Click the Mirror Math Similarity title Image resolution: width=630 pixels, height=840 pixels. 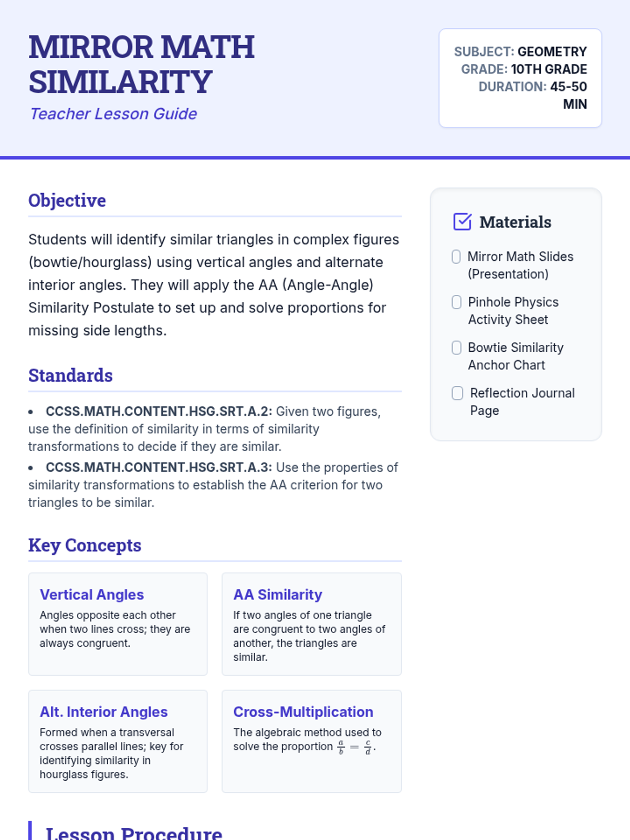point(142,64)
